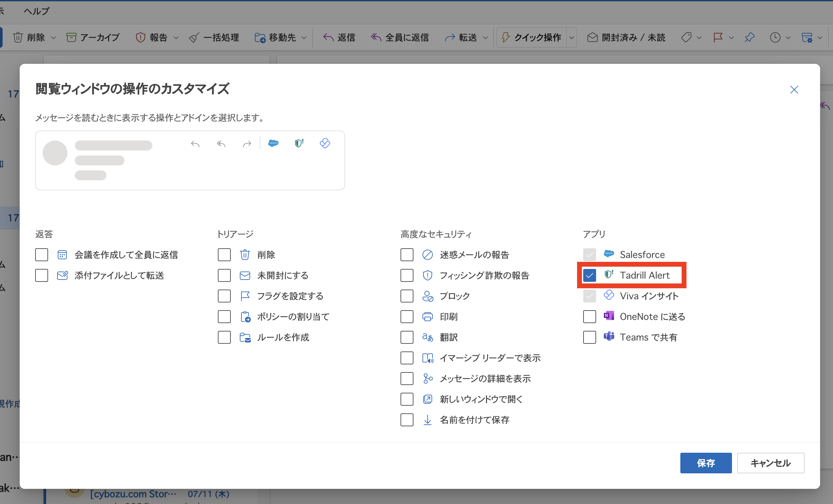The width and height of the screenshot is (833, 504).
Task: Click the pin icon in the toolbar
Action: click(749, 37)
